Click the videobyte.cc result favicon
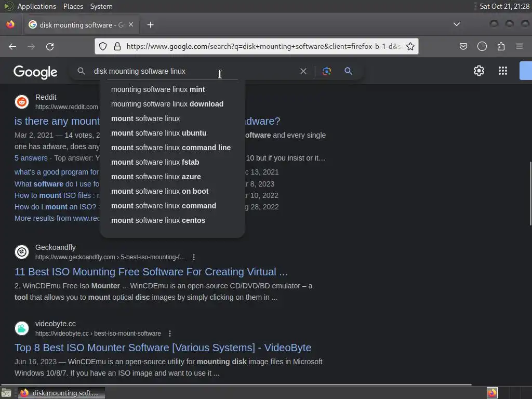 pos(22,328)
